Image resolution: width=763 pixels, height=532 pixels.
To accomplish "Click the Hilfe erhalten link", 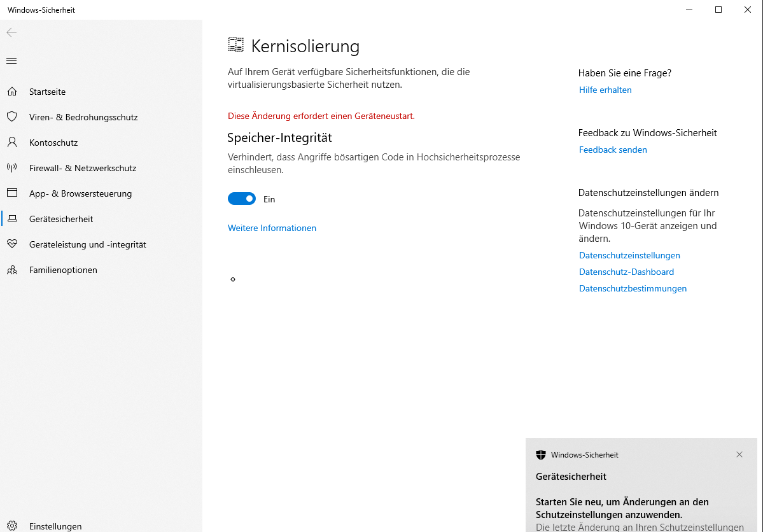I will [605, 90].
